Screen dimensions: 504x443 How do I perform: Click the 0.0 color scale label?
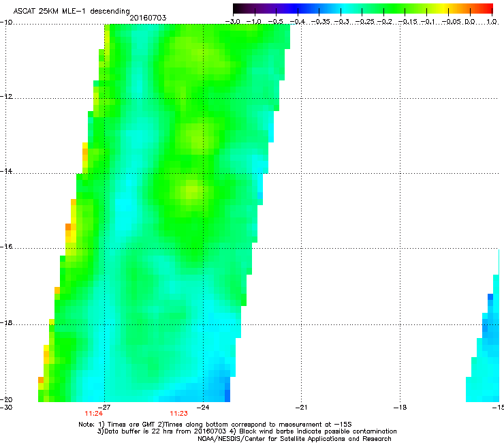point(470,22)
